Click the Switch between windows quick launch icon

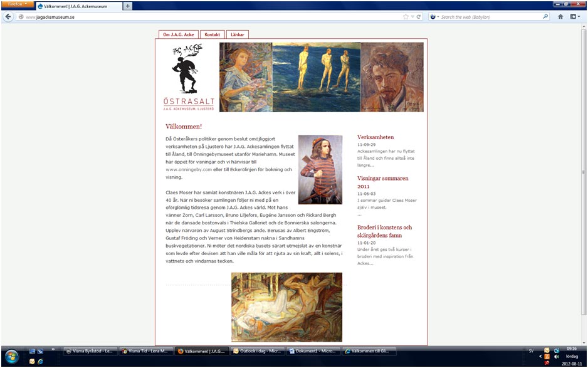pos(40,351)
